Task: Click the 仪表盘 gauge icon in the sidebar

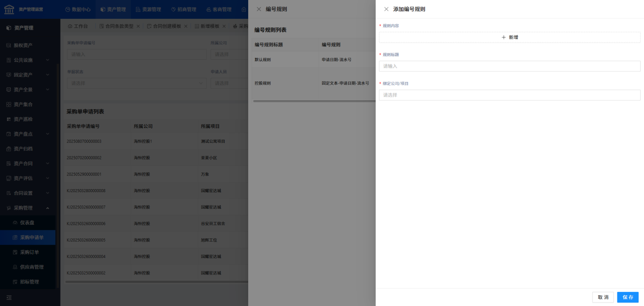Action: (15, 223)
